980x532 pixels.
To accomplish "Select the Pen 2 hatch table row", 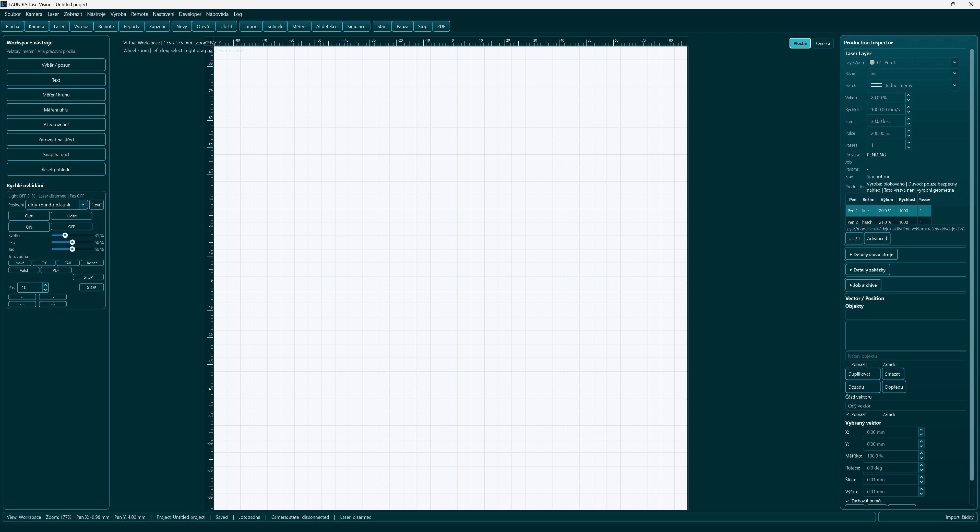I will (888, 222).
